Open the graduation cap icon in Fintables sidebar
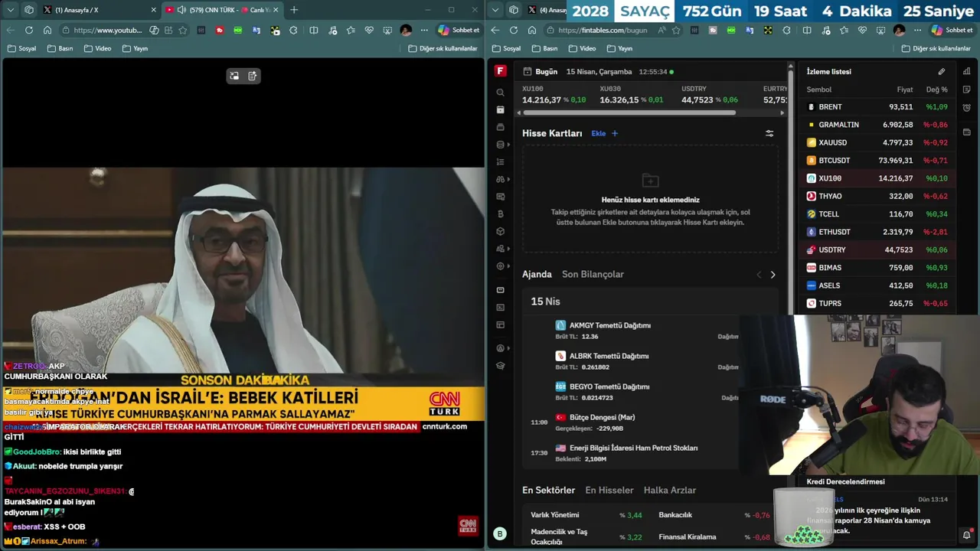Image resolution: width=980 pixels, height=551 pixels. point(500,366)
